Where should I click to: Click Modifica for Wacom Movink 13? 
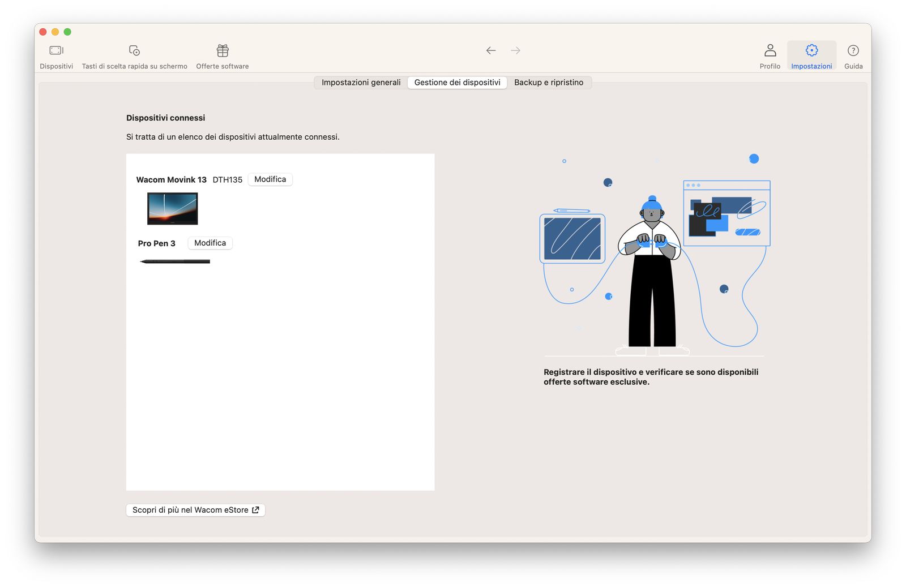coord(270,179)
